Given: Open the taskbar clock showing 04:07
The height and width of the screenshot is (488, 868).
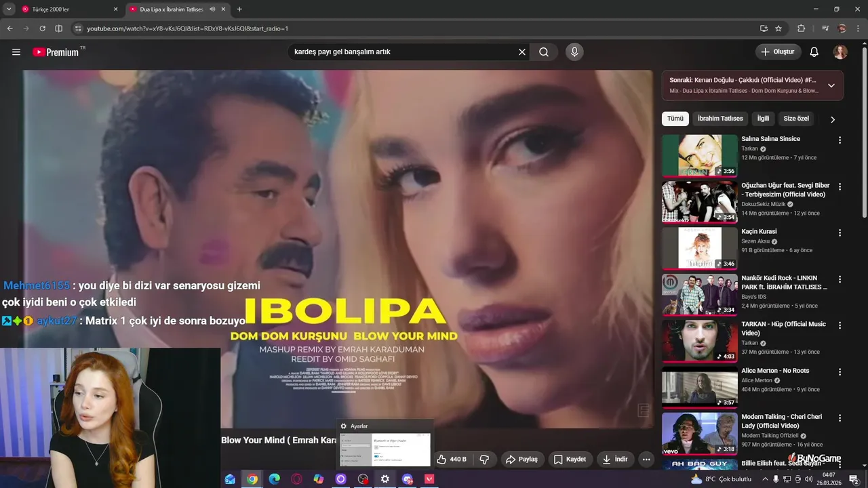Looking at the screenshot, I should coord(829,479).
